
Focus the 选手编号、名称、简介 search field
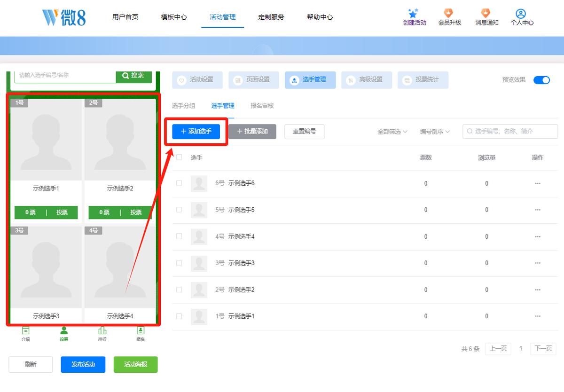coord(510,132)
